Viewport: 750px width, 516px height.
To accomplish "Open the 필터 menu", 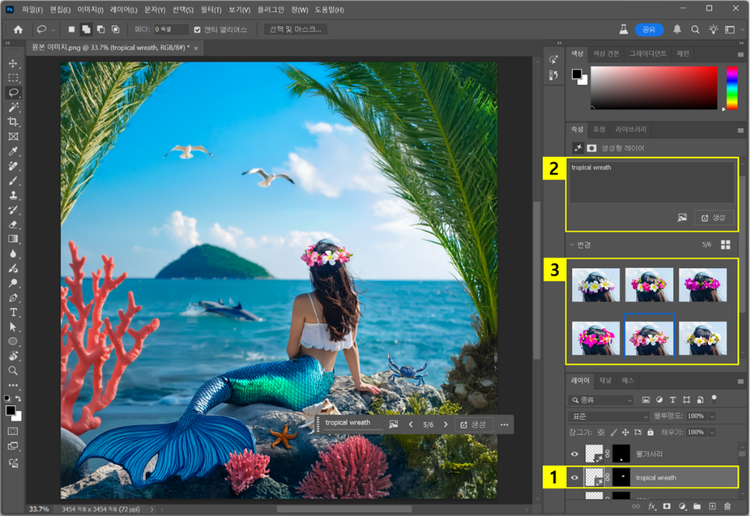I will pos(213,9).
